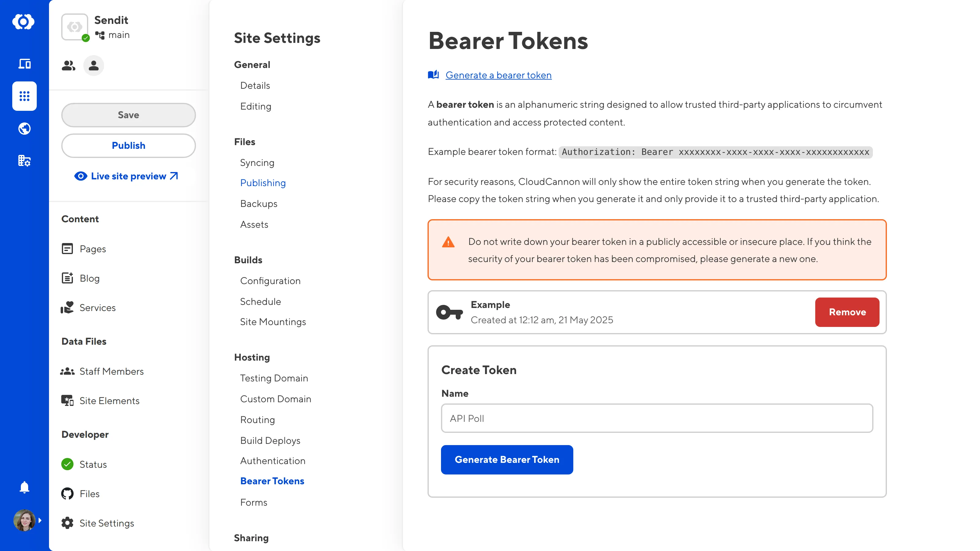Image resolution: width=980 pixels, height=551 pixels.
Task: Focus the token Name input field
Action: 657,418
